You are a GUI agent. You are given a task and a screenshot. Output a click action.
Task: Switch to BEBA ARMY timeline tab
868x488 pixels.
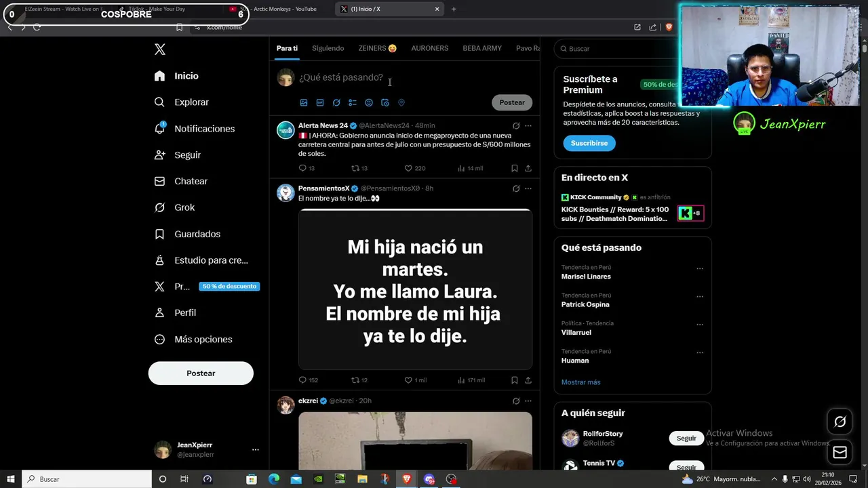pyautogui.click(x=482, y=48)
